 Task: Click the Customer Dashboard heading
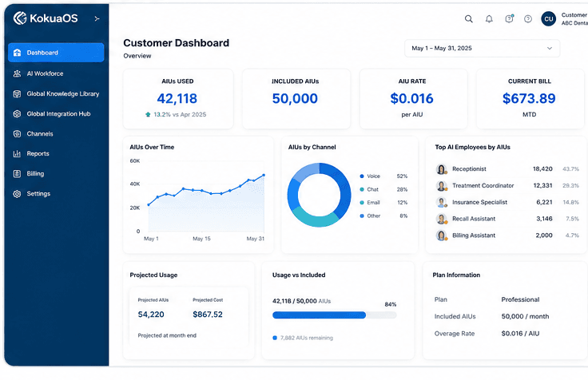coord(177,43)
